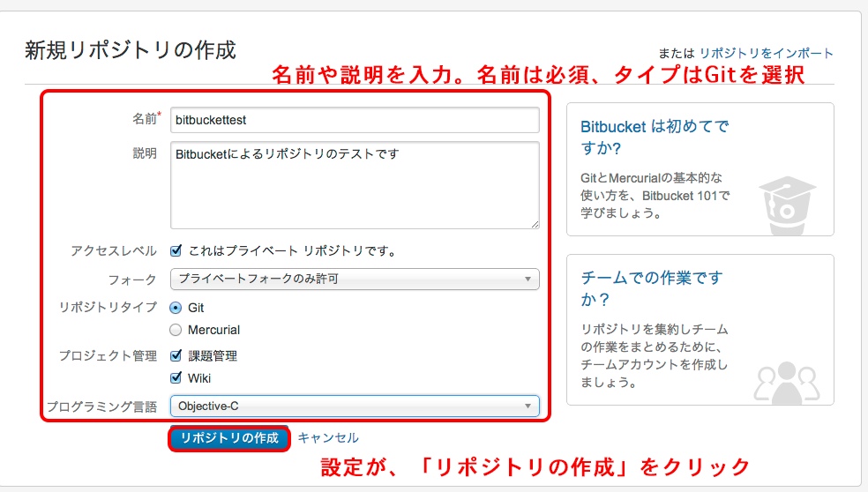This screenshot has width=868, height=492.
Task: Click the Bitbucket 101 description text
Action: [655, 196]
